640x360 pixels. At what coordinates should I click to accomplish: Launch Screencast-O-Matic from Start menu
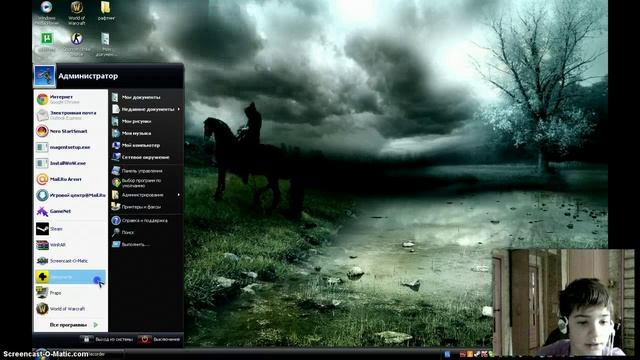70,260
